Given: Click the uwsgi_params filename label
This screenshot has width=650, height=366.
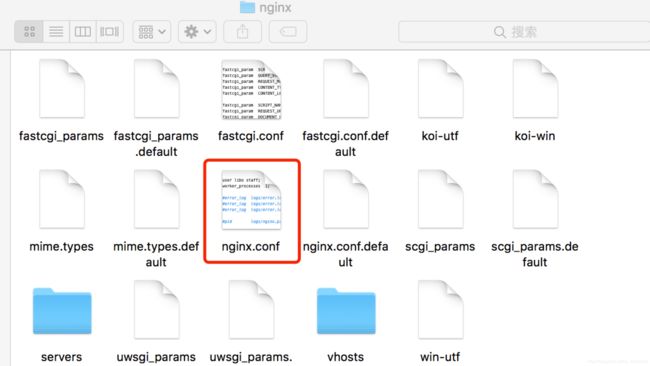Looking at the screenshot, I should coord(156,357).
